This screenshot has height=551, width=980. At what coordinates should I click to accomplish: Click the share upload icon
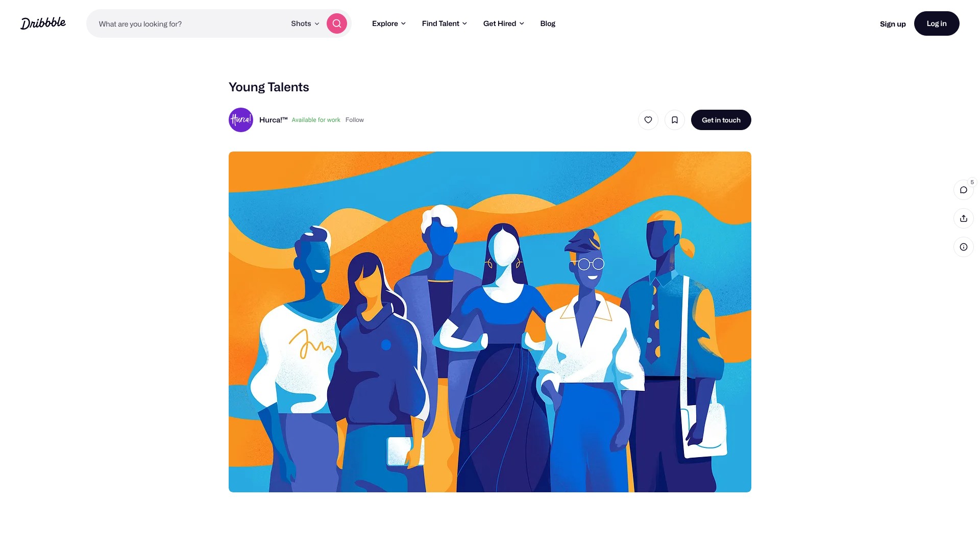(x=964, y=218)
